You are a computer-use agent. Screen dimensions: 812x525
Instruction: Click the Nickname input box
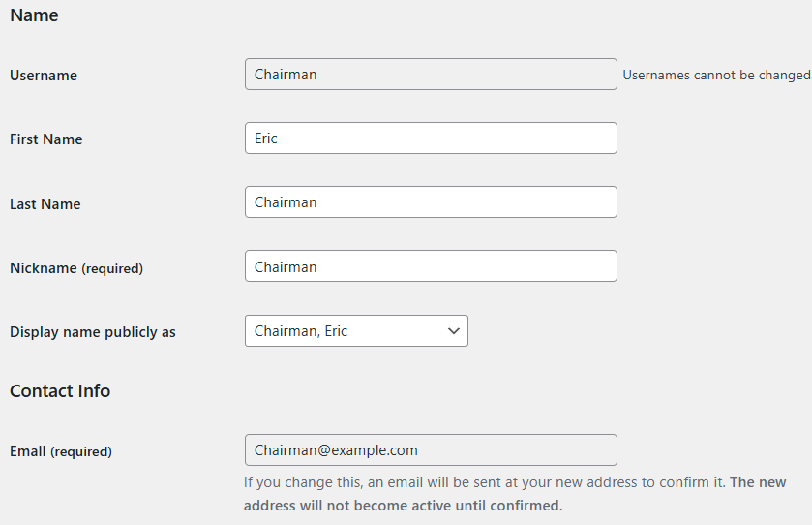pyautogui.click(x=431, y=266)
